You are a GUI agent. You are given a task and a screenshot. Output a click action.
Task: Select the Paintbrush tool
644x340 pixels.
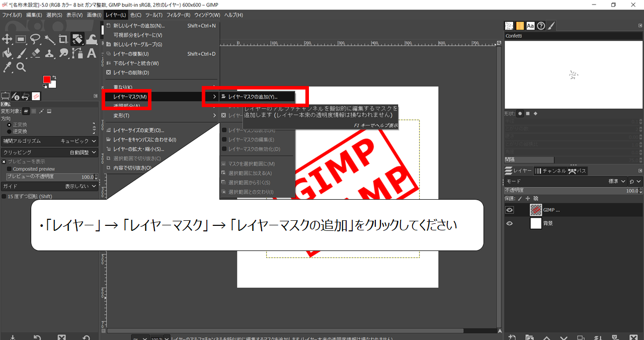pyautogui.click(x=21, y=53)
